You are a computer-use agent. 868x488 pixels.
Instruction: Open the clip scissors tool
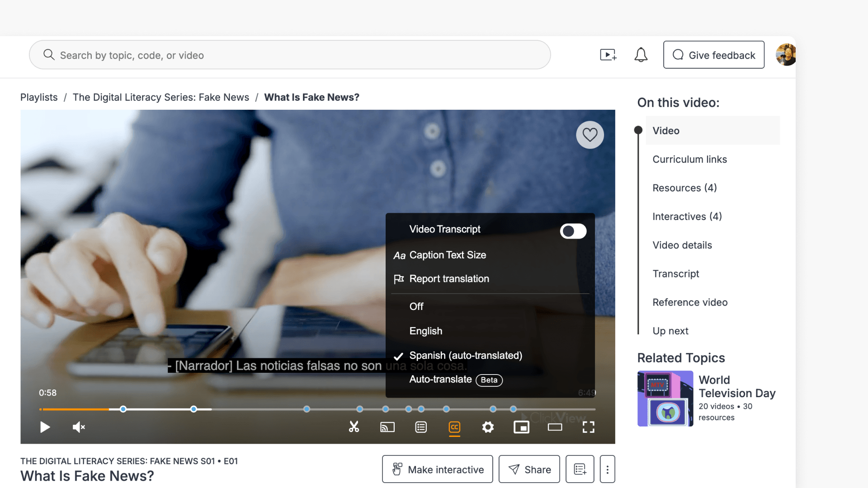(354, 427)
